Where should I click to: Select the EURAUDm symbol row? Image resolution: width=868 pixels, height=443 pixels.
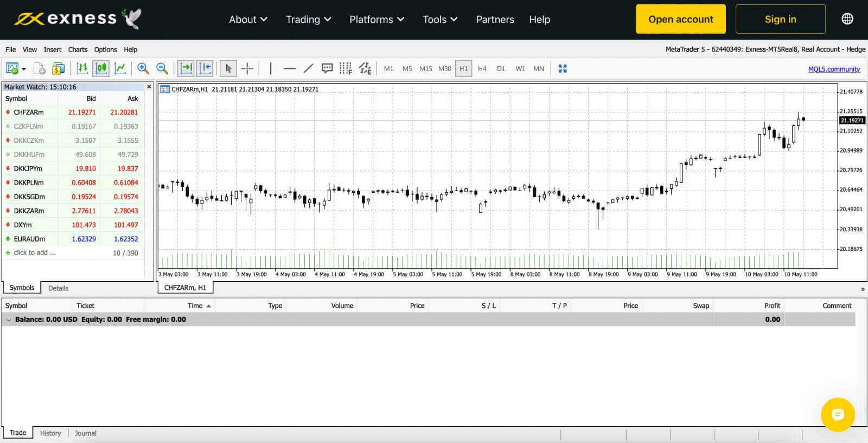coord(30,239)
